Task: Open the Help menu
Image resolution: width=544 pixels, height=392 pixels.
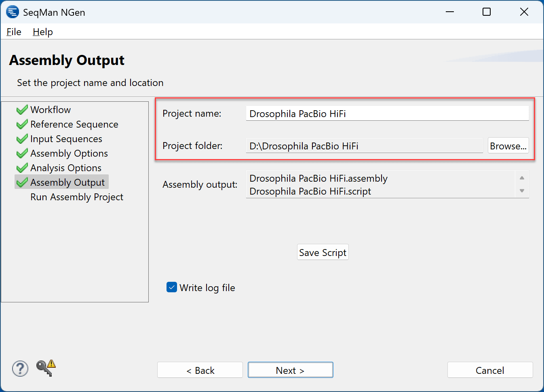Action: click(43, 32)
